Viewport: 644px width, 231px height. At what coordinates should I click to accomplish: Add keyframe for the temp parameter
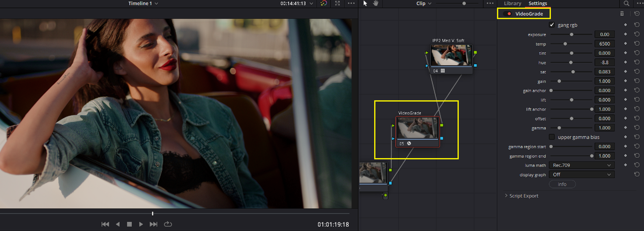[626, 44]
